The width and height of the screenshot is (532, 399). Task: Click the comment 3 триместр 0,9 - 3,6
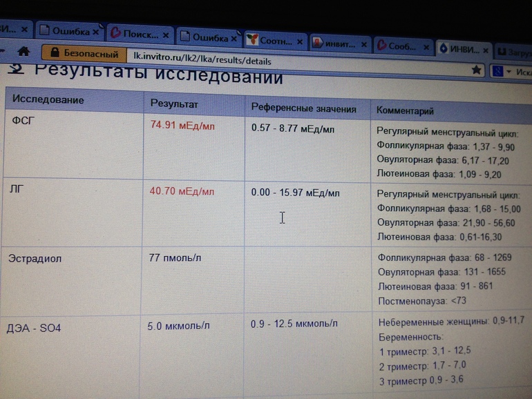tap(421, 380)
